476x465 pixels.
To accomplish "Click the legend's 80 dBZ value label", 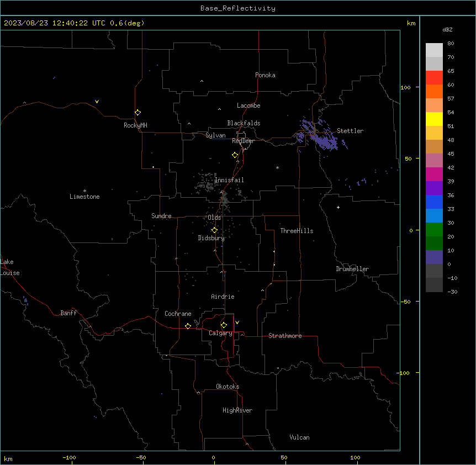I will tap(451, 44).
